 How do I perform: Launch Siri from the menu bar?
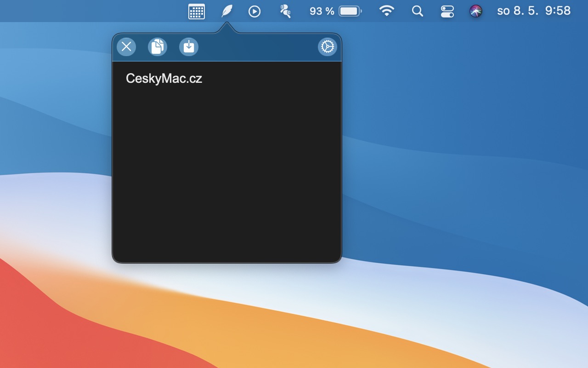(476, 11)
